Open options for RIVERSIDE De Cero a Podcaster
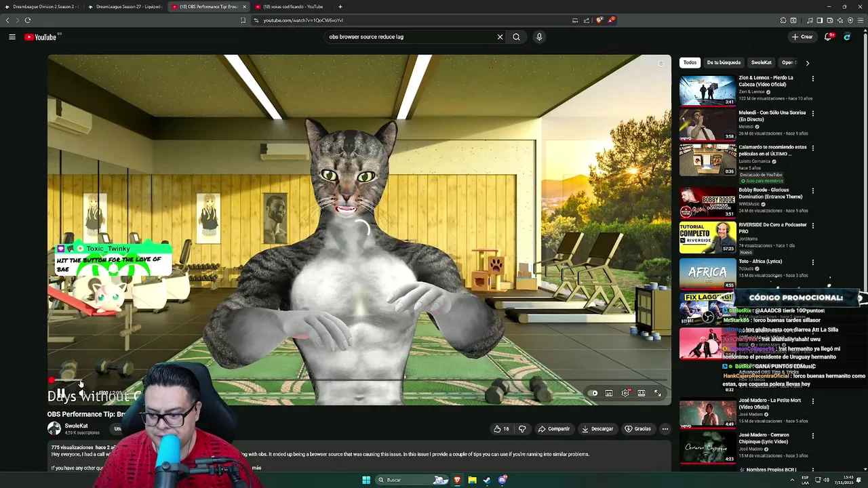The height and width of the screenshot is (488, 868). tap(812, 226)
